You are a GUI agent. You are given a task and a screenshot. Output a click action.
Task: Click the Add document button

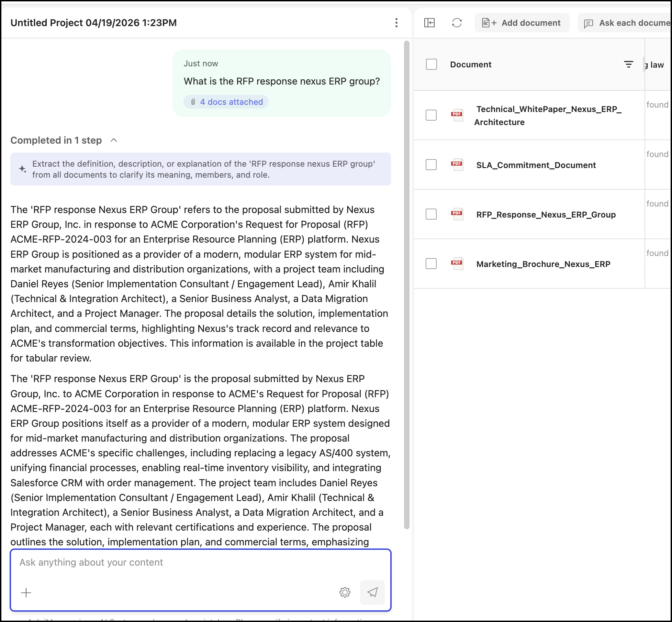coord(522,23)
